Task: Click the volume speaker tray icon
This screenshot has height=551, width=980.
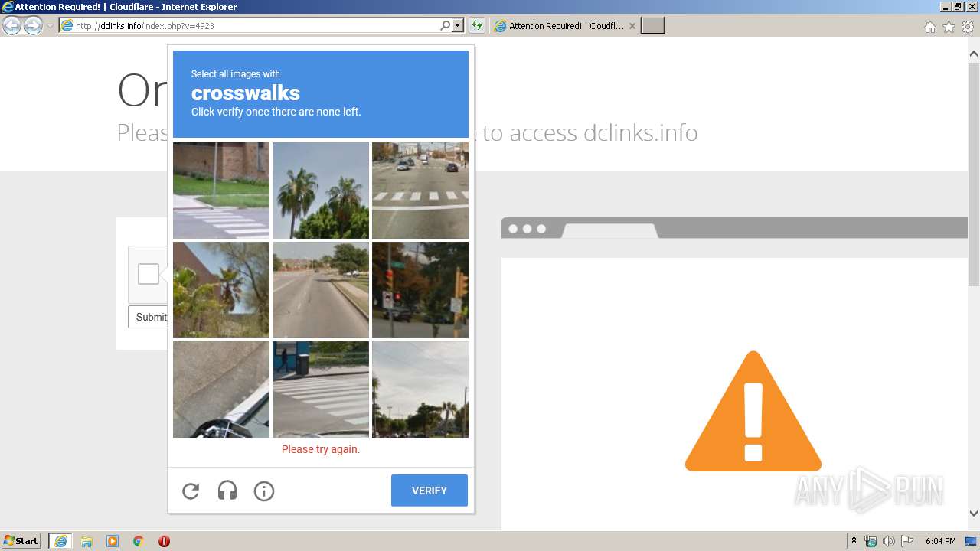Action: [889, 541]
